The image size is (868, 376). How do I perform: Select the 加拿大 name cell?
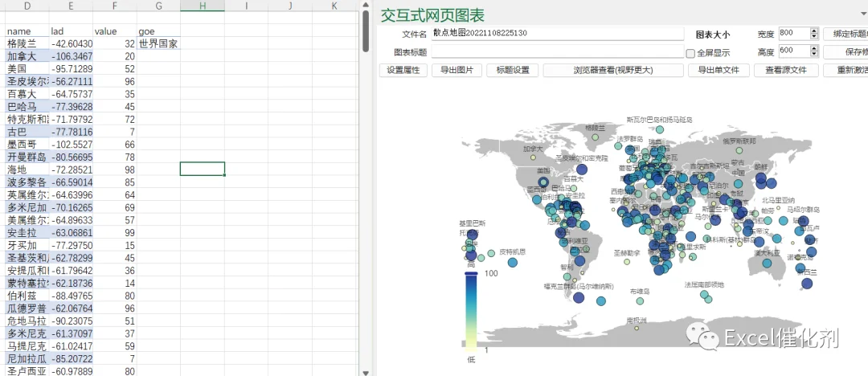point(27,56)
